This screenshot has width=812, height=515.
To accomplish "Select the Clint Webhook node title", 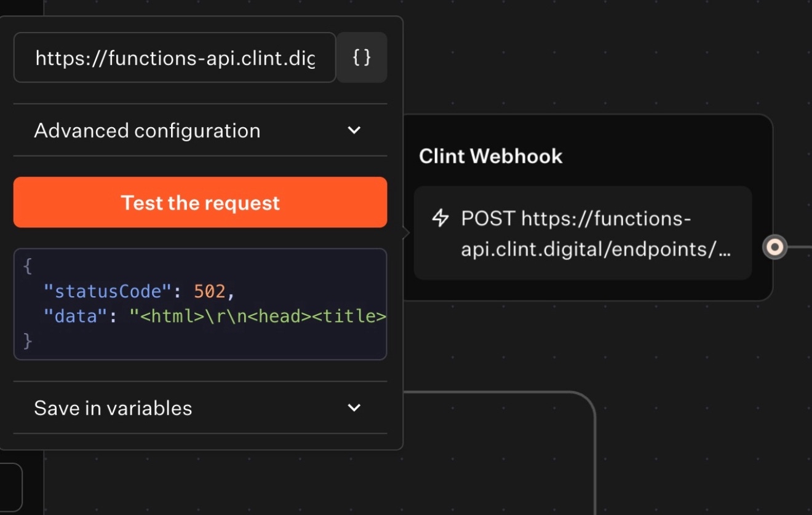I will click(x=491, y=156).
